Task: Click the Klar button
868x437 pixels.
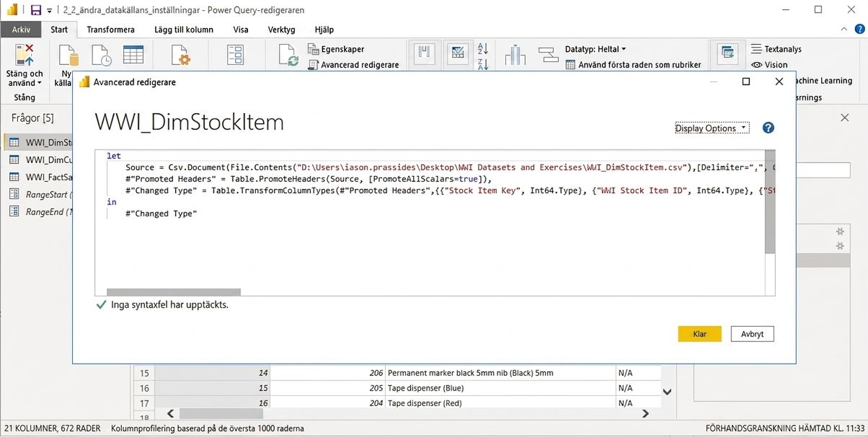Action: click(x=699, y=334)
